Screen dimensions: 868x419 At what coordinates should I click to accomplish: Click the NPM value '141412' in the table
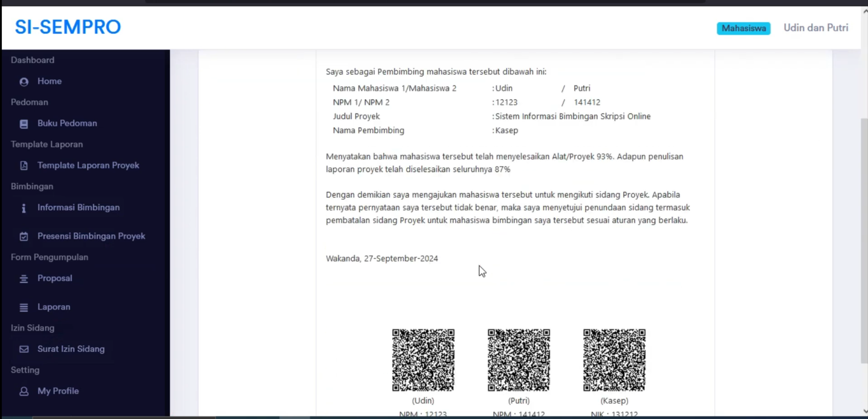[x=587, y=102]
